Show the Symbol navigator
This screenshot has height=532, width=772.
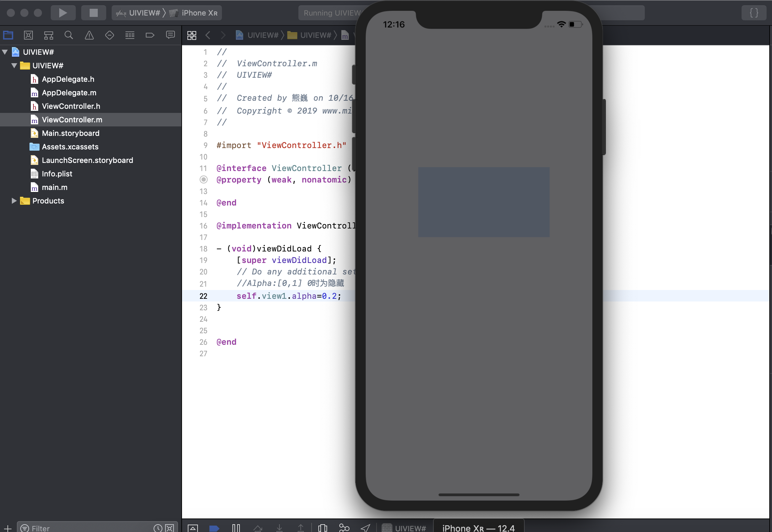[49, 35]
